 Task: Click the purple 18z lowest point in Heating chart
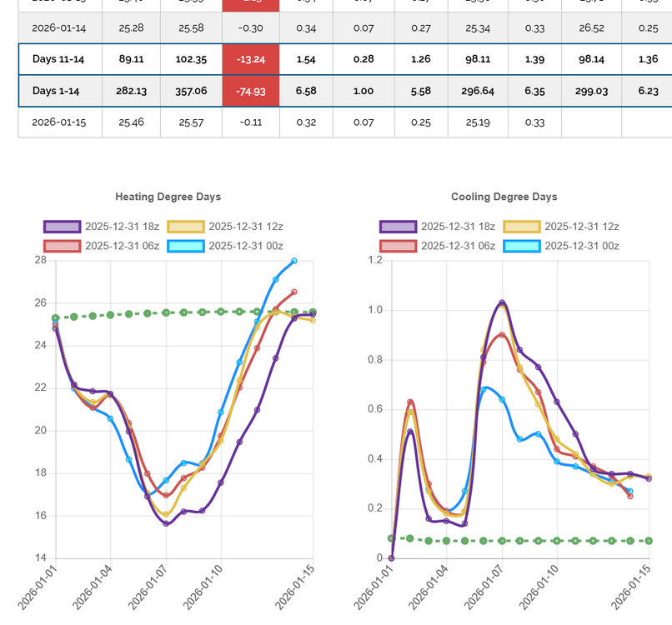[166, 523]
